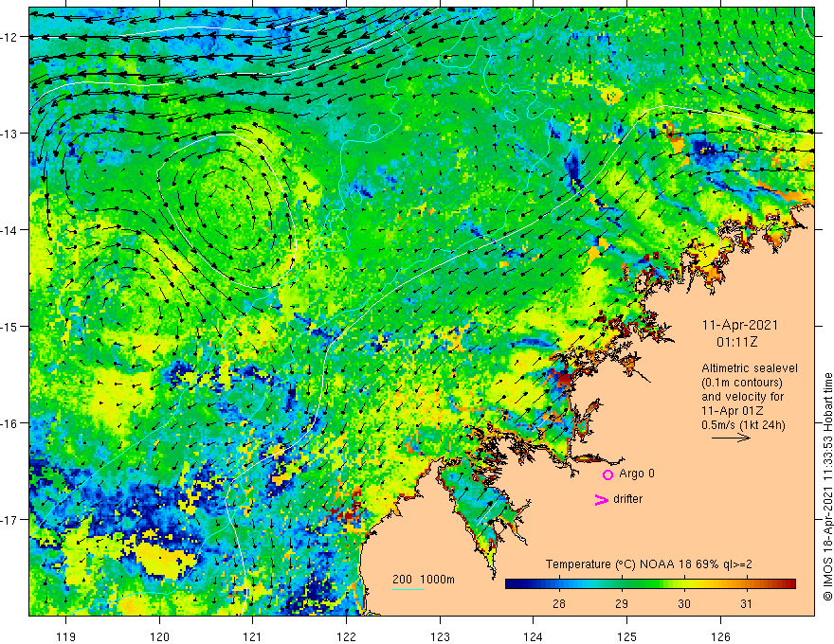Click the 123 longitude axis label
Image resolution: width=834 pixels, height=644 pixels.
(440, 636)
